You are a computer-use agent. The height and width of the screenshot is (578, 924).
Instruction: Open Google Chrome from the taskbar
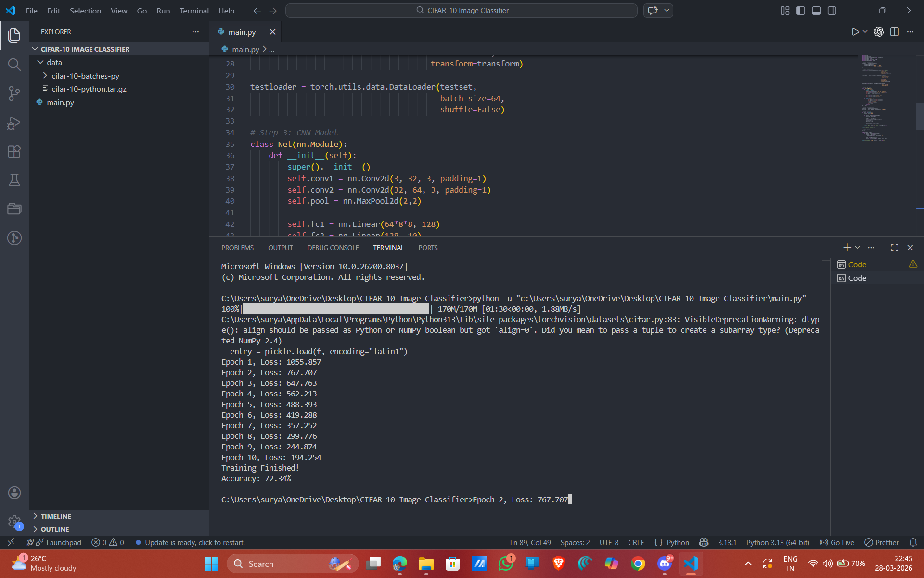point(638,564)
